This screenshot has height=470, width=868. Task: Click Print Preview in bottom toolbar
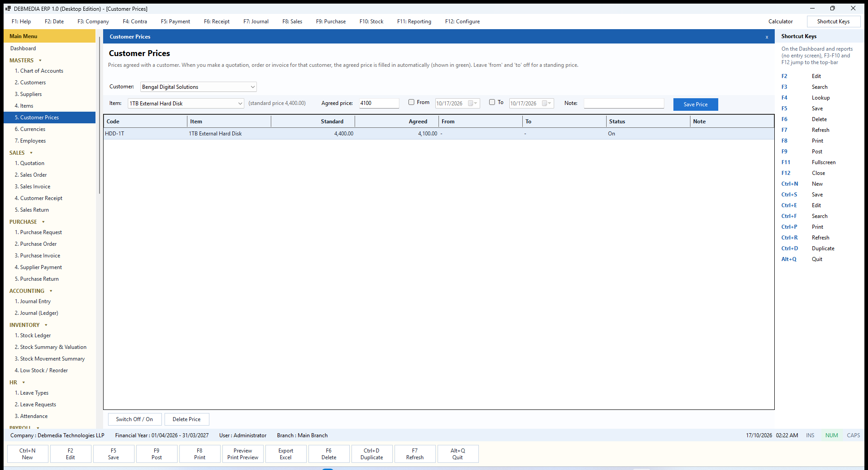[x=243, y=454]
